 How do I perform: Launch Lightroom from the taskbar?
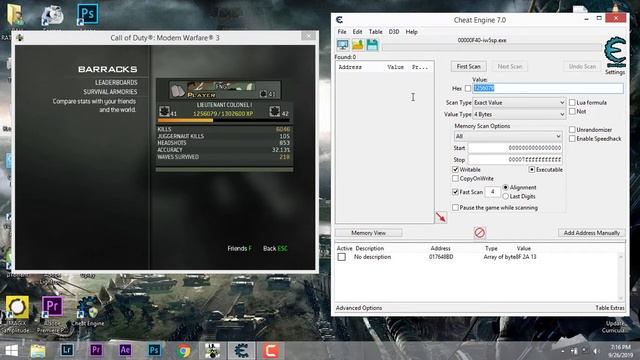[67, 350]
